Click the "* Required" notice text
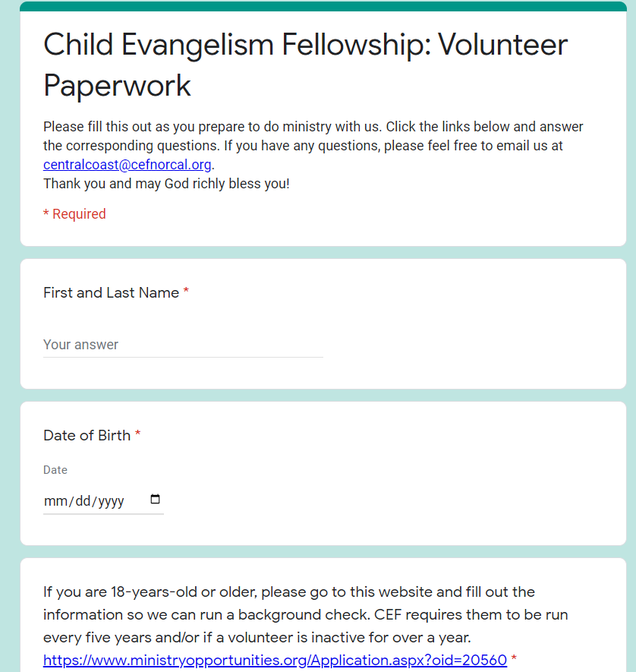The height and width of the screenshot is (672, 636). coord(74,214)
